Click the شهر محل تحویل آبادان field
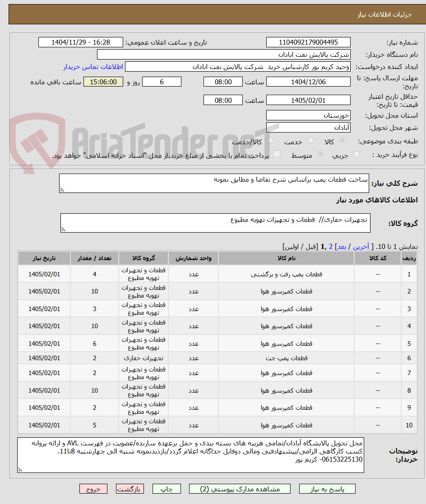 308,128
